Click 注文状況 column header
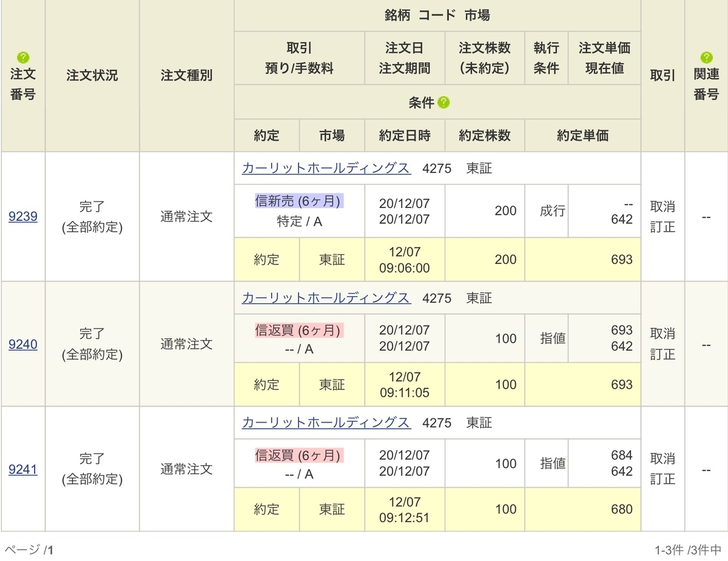Screen dimensions: 728x561 point(92,76)
